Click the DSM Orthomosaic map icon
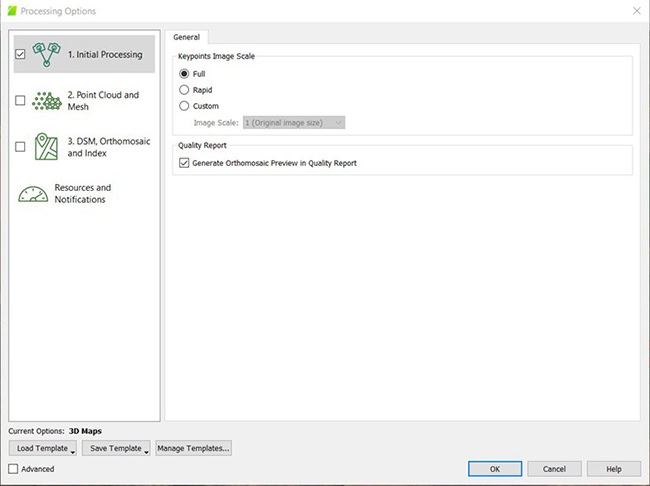 [x=46, y=146]
